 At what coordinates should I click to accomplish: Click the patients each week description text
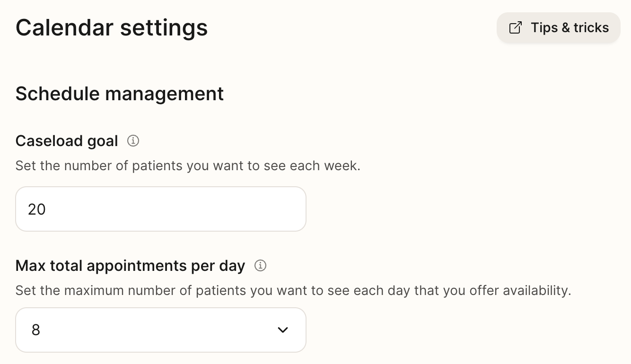click(188, 166)
